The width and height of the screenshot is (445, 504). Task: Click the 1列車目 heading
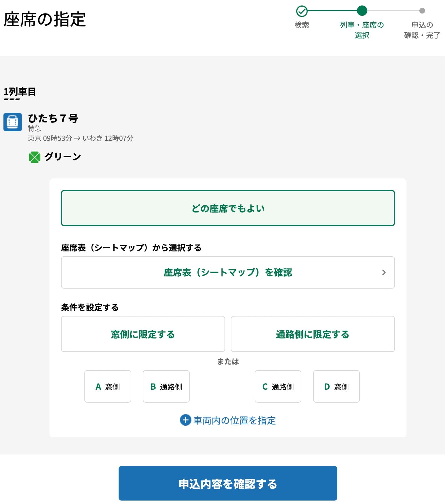pos(20,92)
